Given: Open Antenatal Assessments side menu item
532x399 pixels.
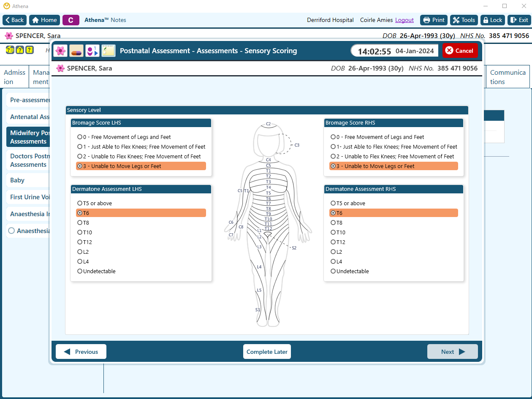Looking at the screenshot, I should point(29,117).
